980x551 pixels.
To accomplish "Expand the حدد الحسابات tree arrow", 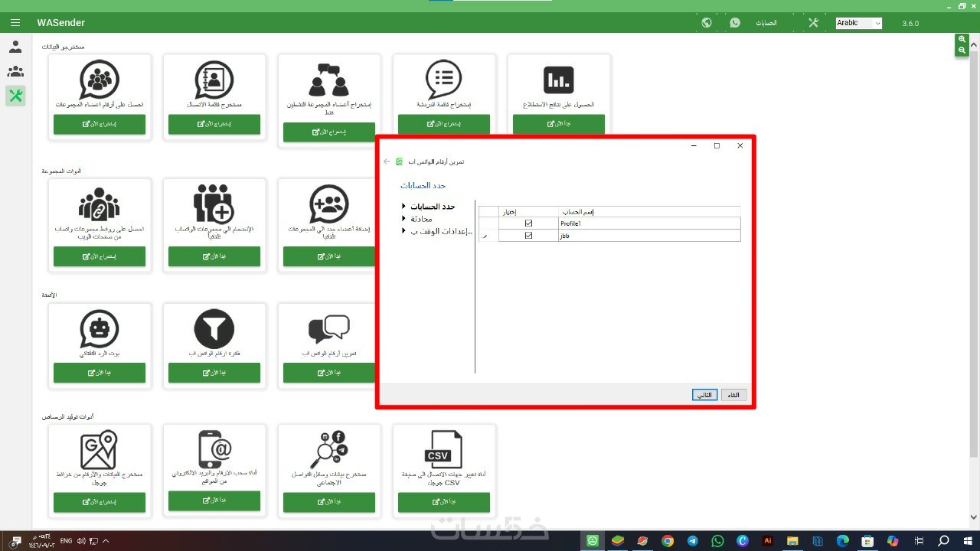I will click(403, 207).
